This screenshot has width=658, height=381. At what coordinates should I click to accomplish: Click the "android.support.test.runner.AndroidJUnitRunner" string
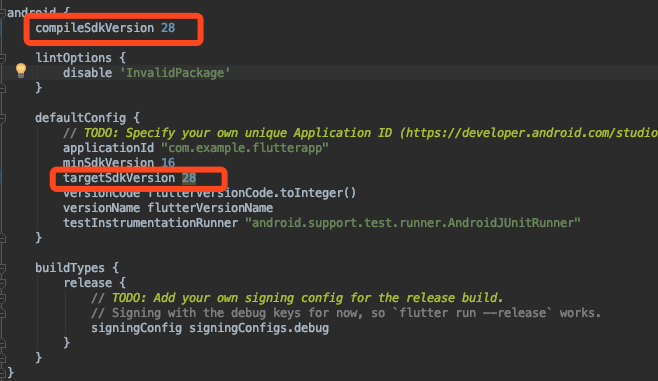point(413,223)
